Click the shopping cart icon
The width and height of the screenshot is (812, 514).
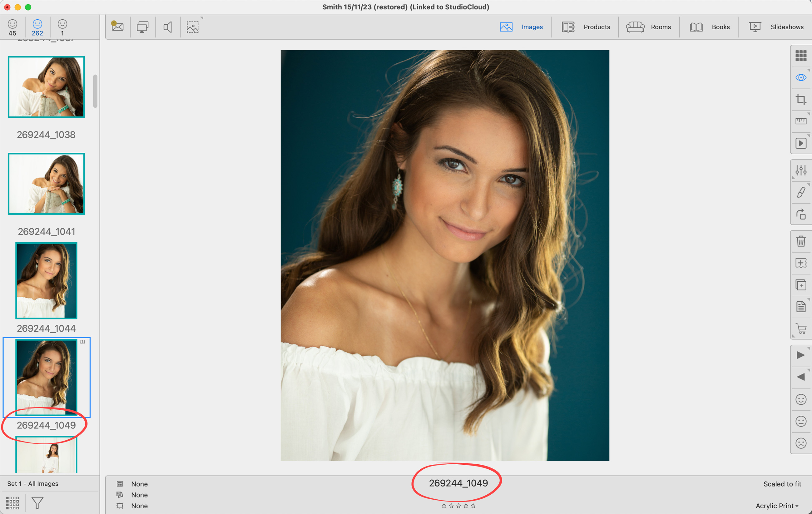tap(800, 329)
